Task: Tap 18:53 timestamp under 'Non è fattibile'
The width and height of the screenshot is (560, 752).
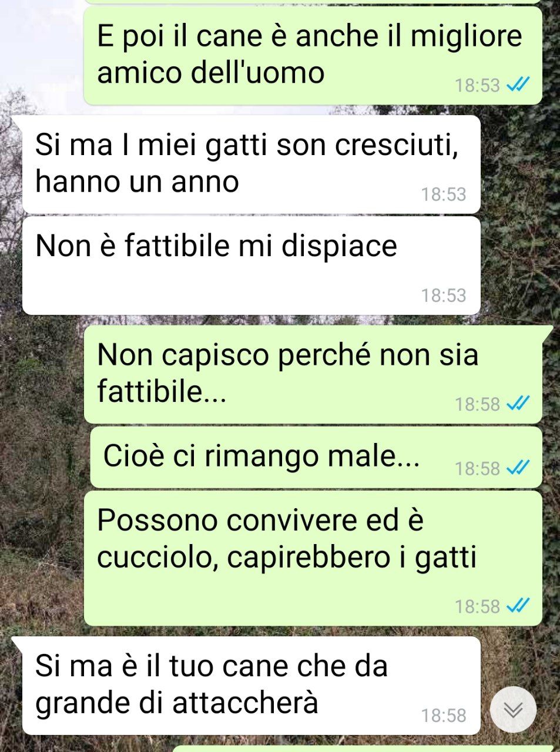Action: click(x=443, y=296)
